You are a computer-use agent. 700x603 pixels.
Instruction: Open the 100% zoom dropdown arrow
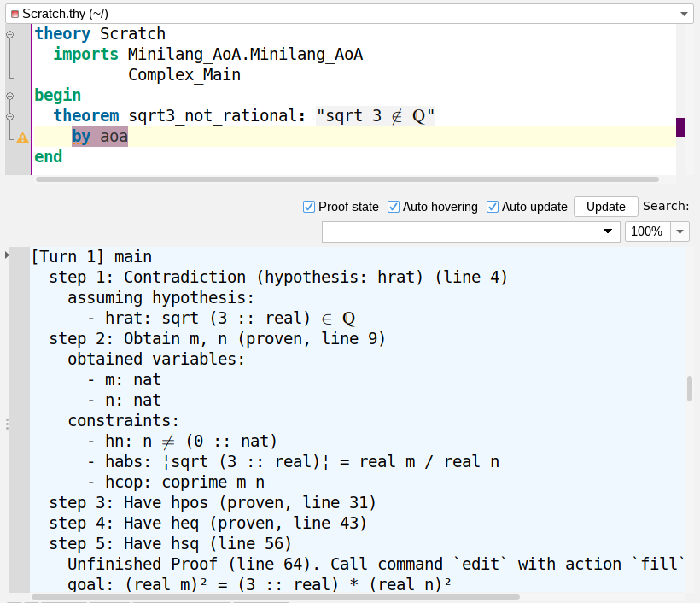coord(680,231)
